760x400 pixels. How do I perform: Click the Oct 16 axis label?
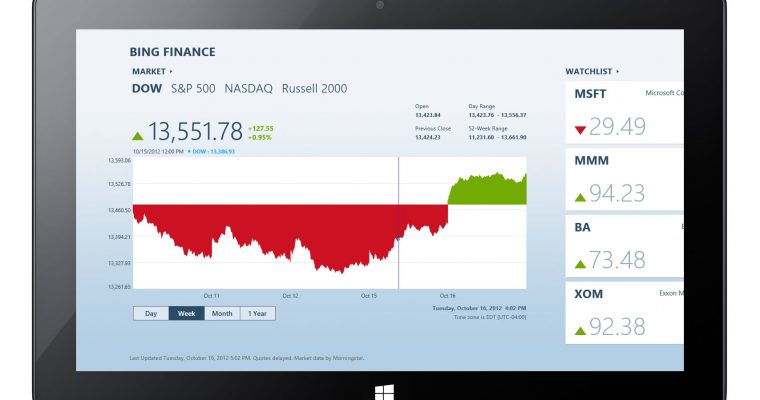coord(447,296)
